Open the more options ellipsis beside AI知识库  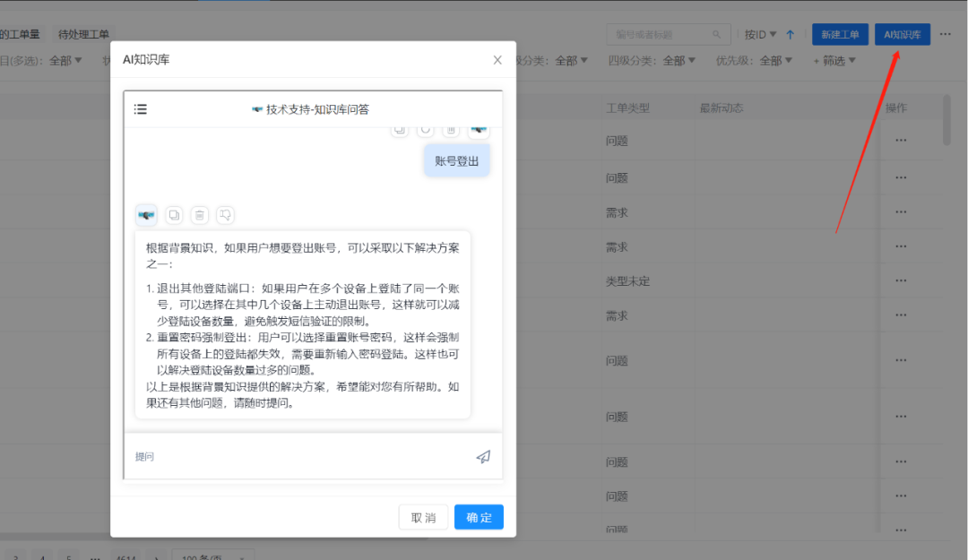(946, 34)
